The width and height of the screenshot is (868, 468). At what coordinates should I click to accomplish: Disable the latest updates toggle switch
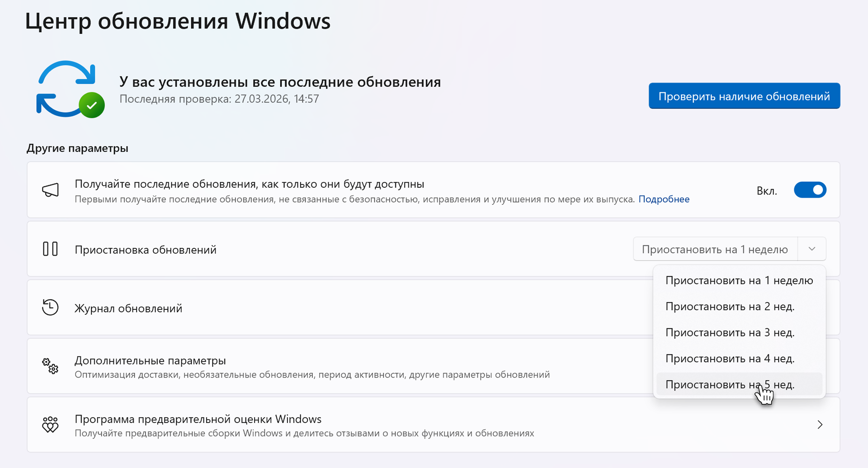(810, 190)
